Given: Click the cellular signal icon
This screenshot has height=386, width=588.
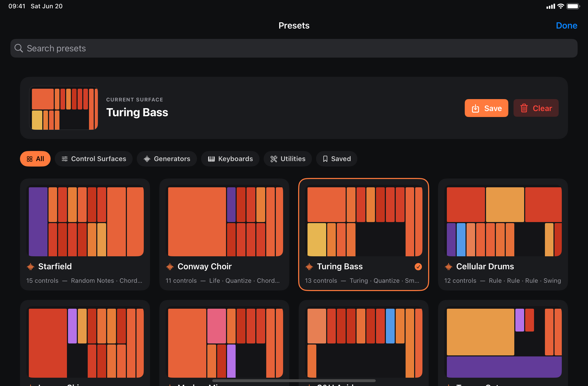Looking at the screenshot, I should tap(551, 6).
